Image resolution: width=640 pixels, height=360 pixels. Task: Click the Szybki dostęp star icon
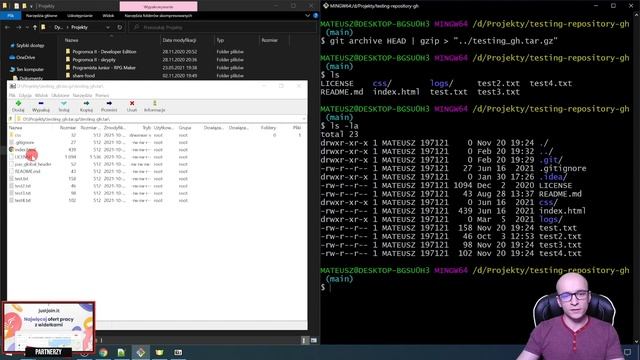coord(12,46)
